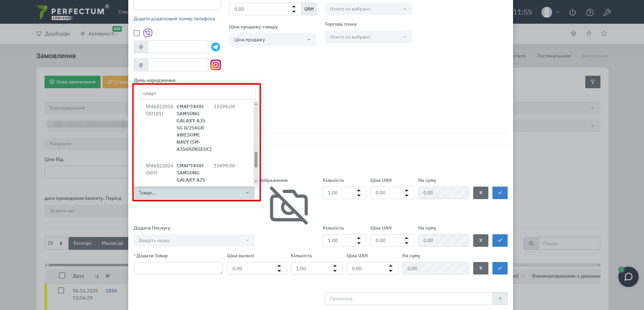Open the Введіть назву service dropdown
Screen dimensions: 644x310
click(x=194, y=240)
